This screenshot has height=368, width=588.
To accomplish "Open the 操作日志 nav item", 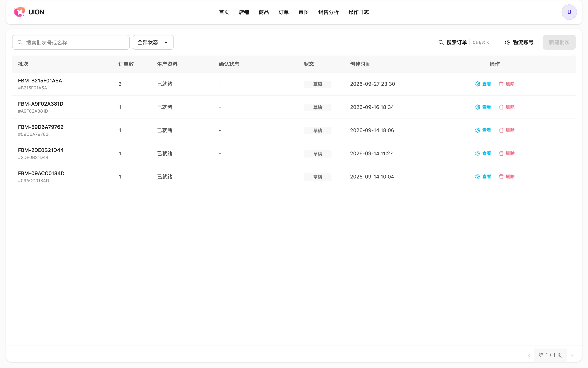I will [359, 12].
